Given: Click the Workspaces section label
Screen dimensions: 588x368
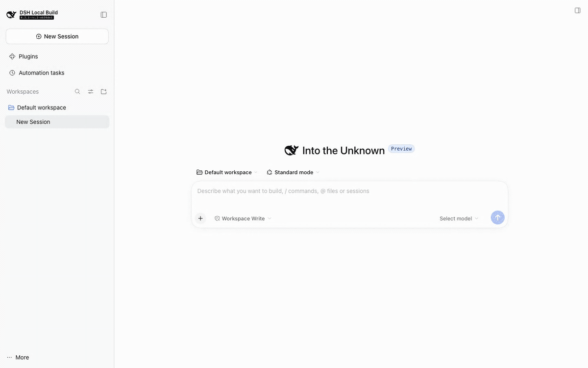Looking at the screenshot, I should pyautogui.click(x=23, y=92).
